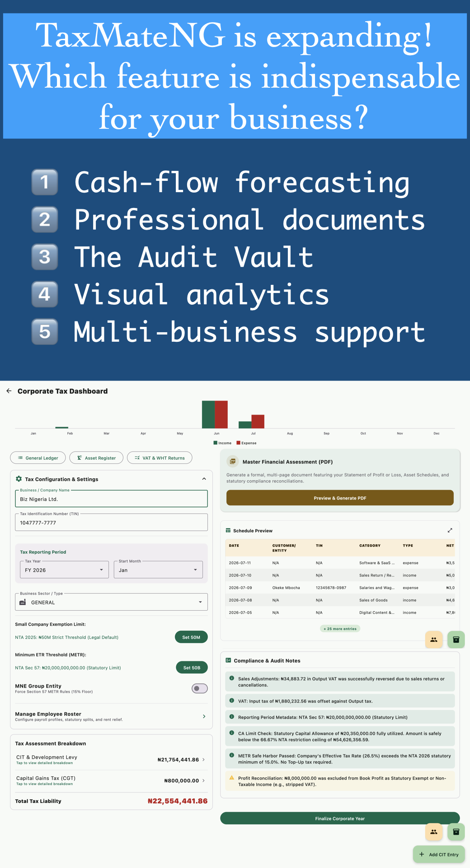Select the 2026-07-11 Software & SaaS row
This screenshot has height=868, width=470.
point(340,562)
